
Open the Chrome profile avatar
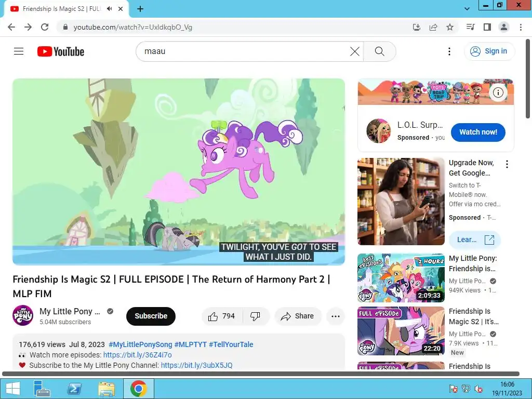click(x=504, y=27)
